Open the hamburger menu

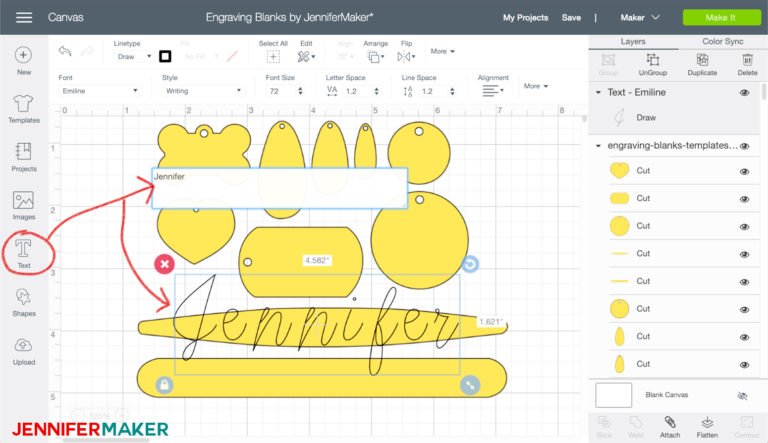(24, 18)
